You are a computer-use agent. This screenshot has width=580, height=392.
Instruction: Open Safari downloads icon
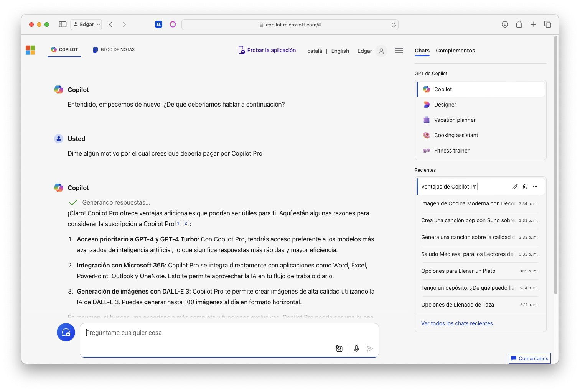click(x=505, y=24)
